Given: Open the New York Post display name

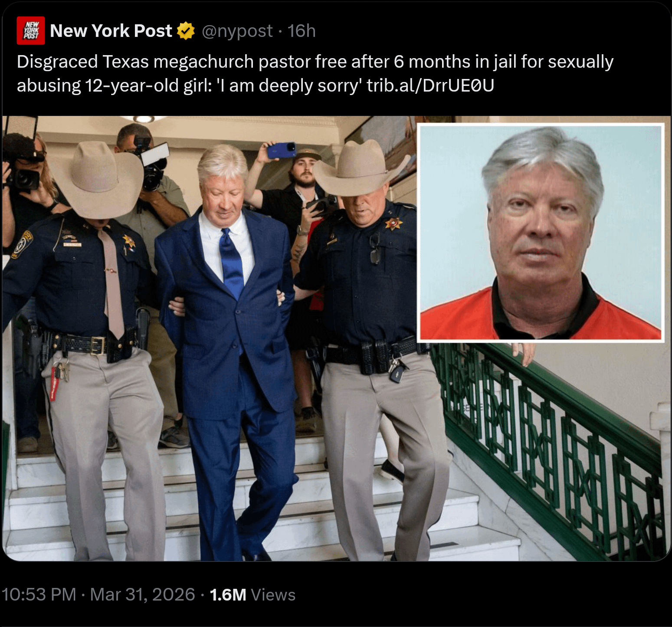Looking at the screenshot, I should click(111, 31).
